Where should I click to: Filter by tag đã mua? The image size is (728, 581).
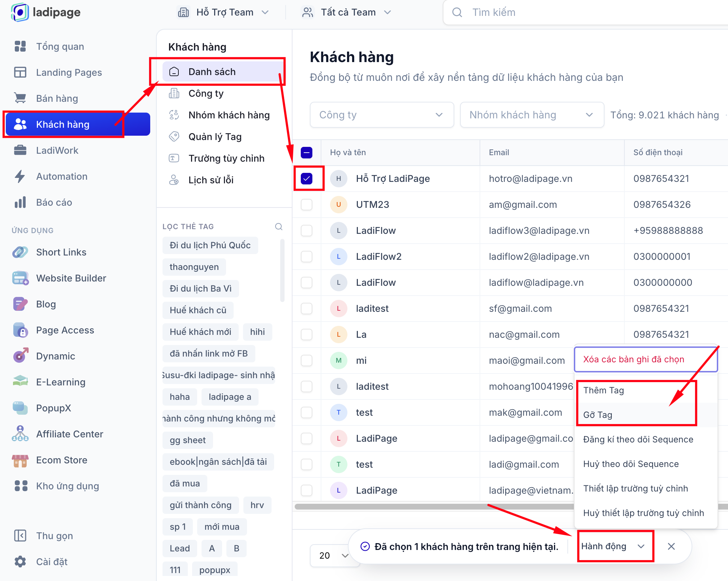click(x=185, y=484)
